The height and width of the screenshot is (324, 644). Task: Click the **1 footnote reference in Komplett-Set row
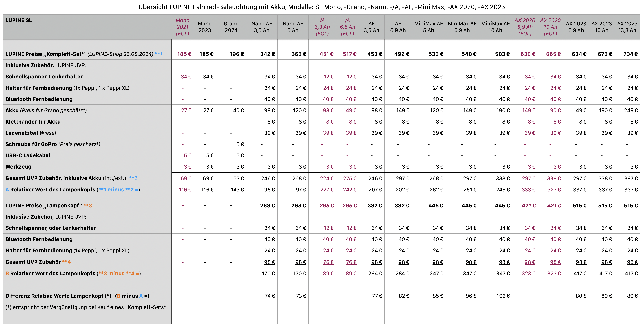159,54
